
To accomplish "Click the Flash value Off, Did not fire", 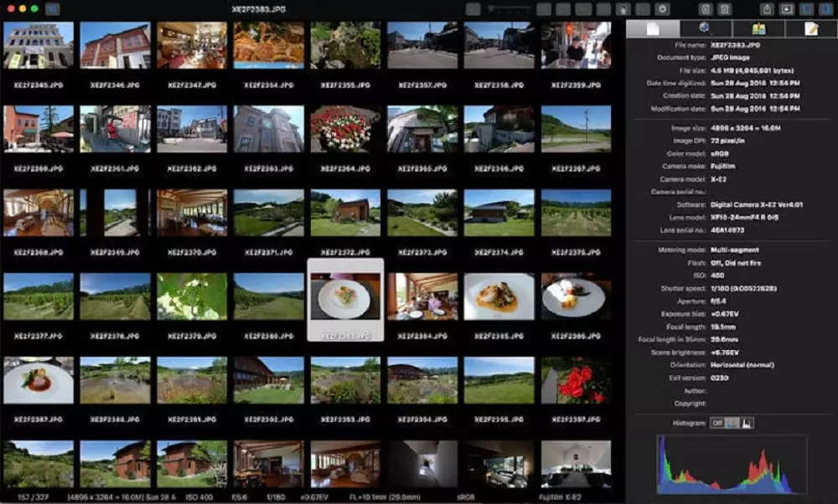I will (x=736, y=263).
